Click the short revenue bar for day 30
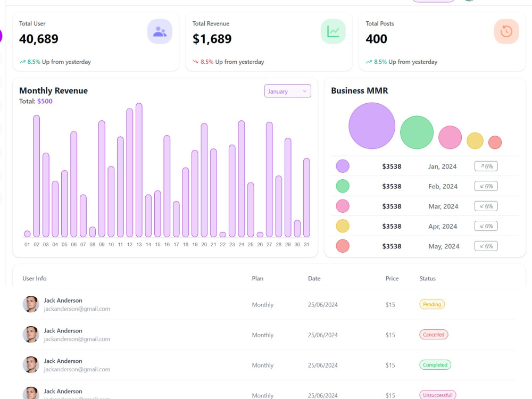 (297, 228)
